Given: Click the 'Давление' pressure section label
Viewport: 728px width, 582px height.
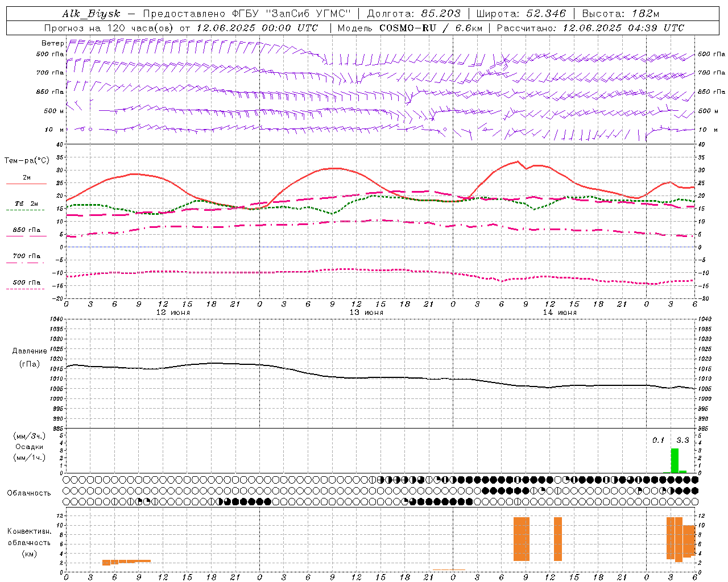Looking at the screenshot, I should tap(30, 351).
